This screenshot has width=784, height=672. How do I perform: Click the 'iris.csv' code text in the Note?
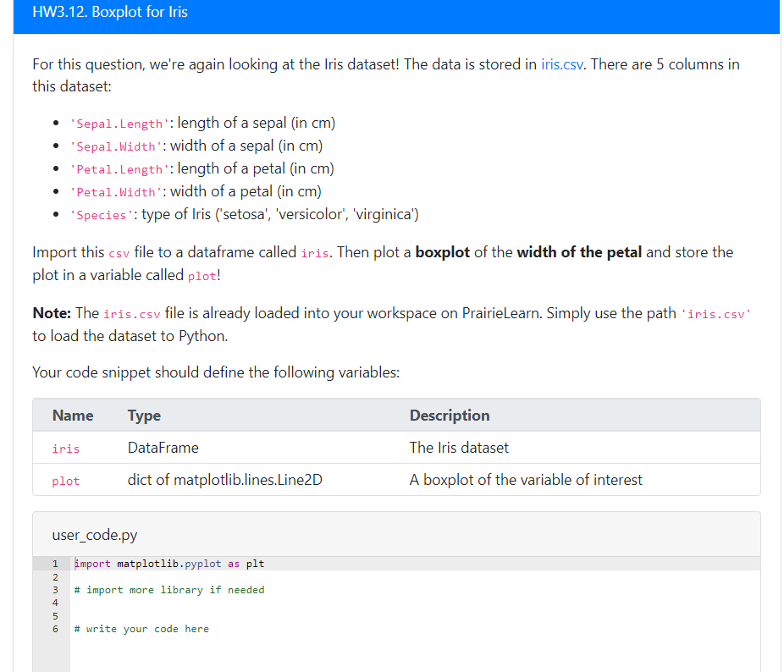click(x=132, y=314)
